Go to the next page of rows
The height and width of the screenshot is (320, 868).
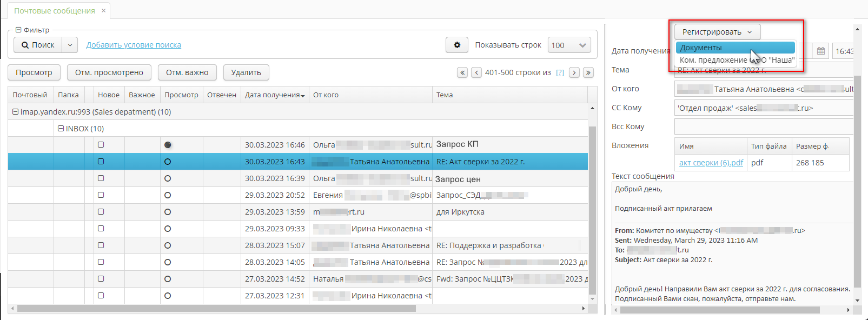pos(574,72)
